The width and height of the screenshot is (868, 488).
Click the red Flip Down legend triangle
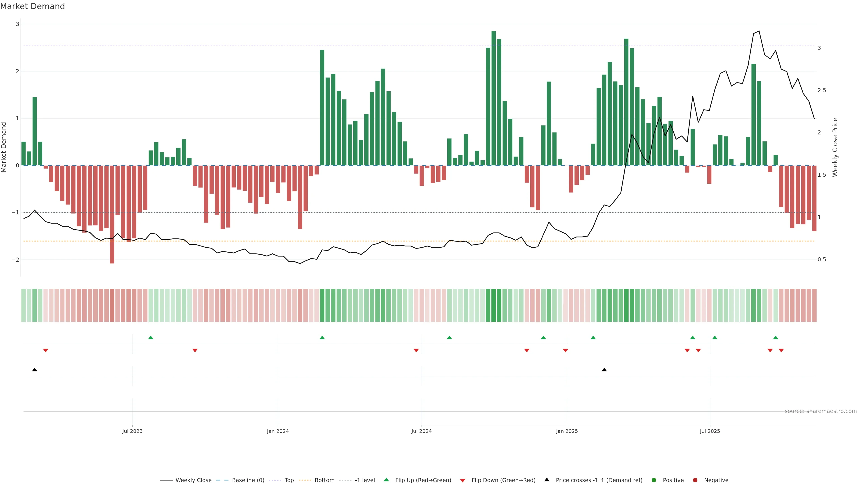click(462, 480)
